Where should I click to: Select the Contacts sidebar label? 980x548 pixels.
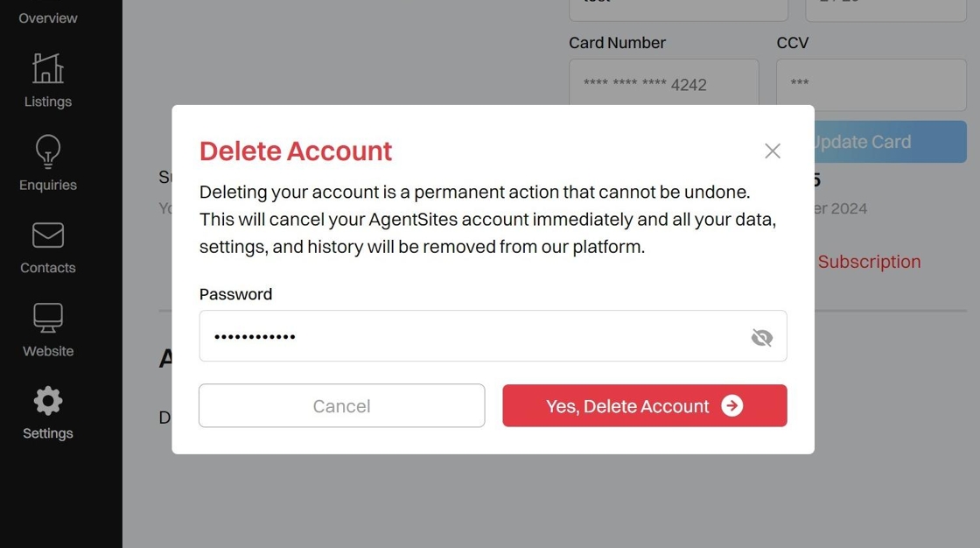point(48,268)
